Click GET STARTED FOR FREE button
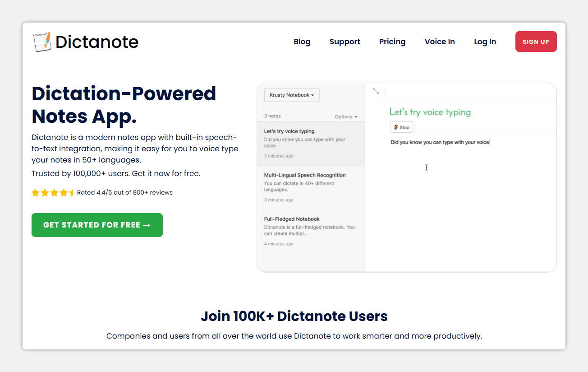 [97, 225]
